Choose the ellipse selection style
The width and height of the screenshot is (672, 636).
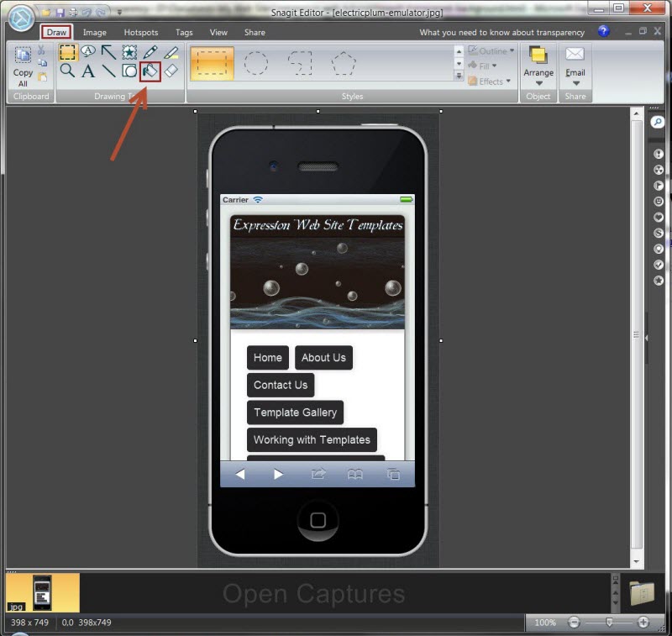[x=256, y=63]
